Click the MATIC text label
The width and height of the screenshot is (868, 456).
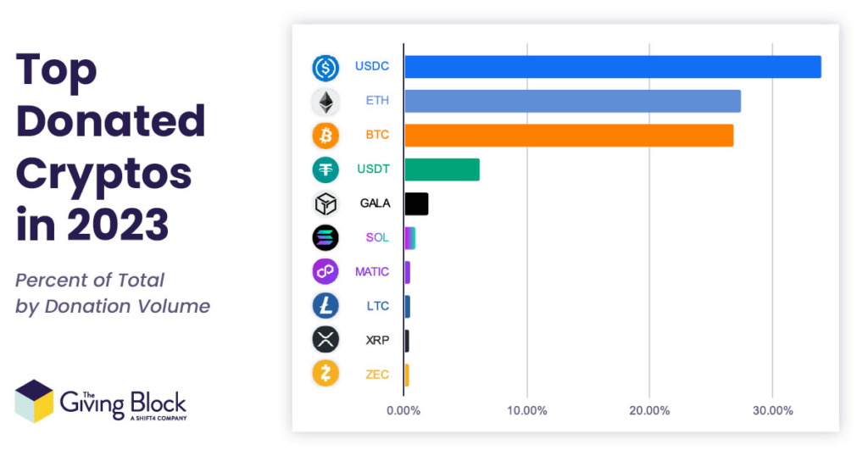tap(372, 272)
